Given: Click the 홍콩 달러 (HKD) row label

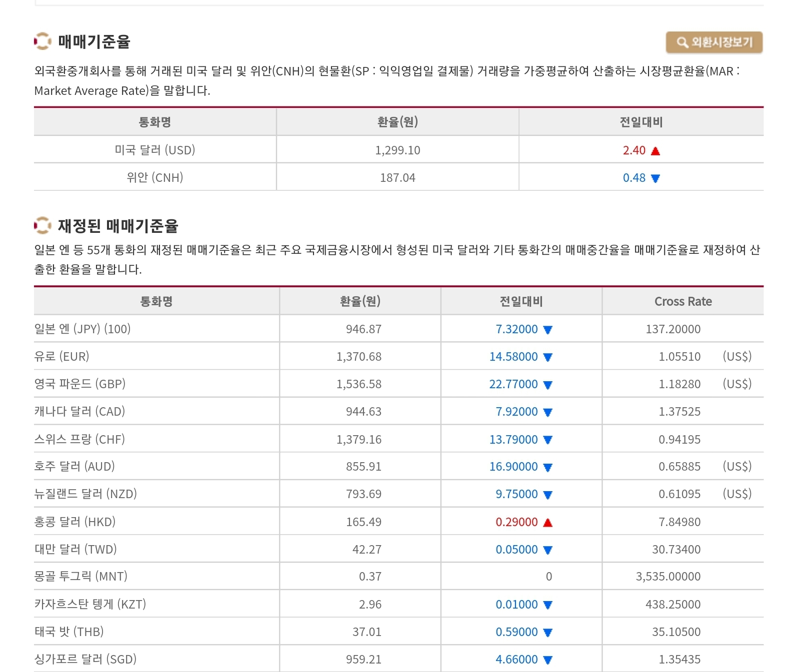Looking at the screenshot, I should tap(75, 522).
